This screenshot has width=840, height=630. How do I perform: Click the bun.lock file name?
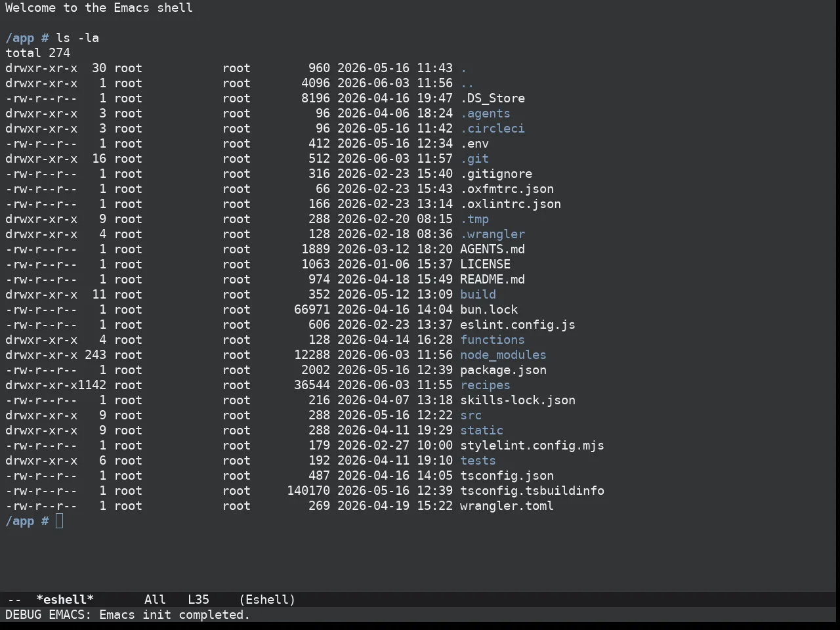489,310
